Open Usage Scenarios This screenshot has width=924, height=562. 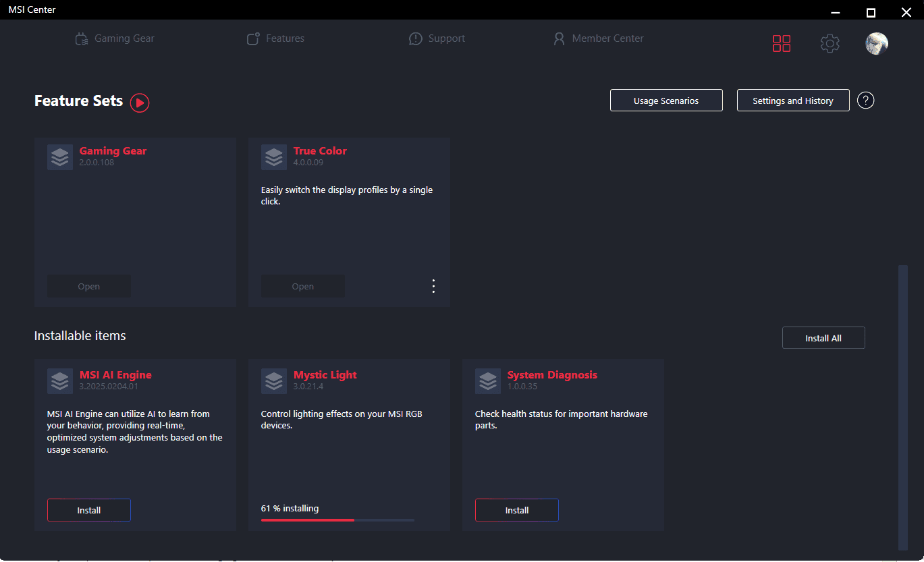tap(666, 101)
